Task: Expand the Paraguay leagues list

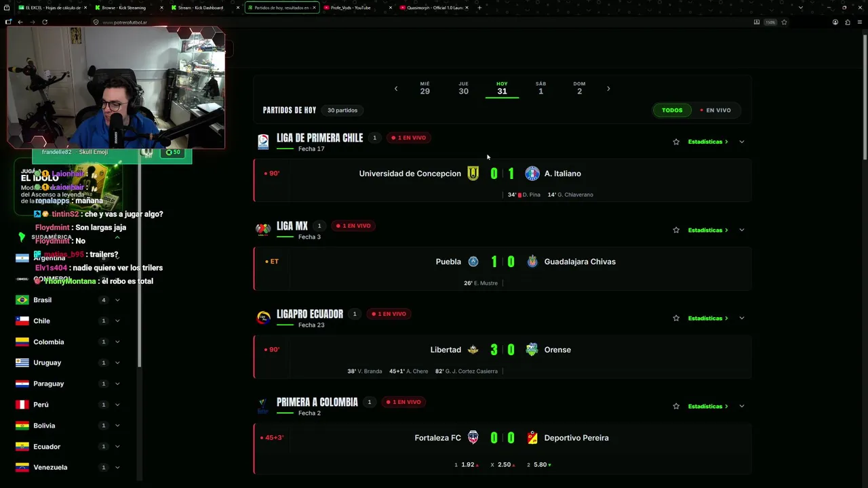Action: pyautogui.click(x=117, y=384)
